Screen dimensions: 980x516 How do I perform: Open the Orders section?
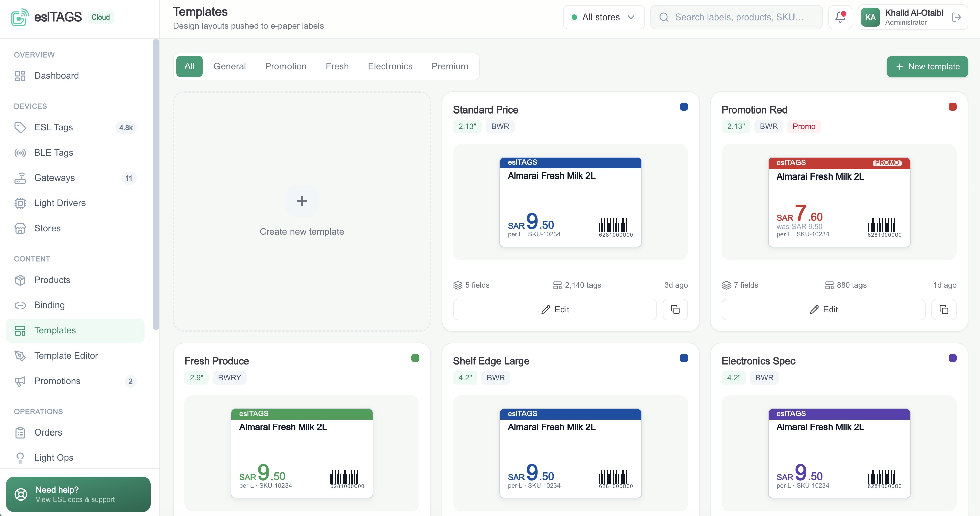[x=75, y=432]
